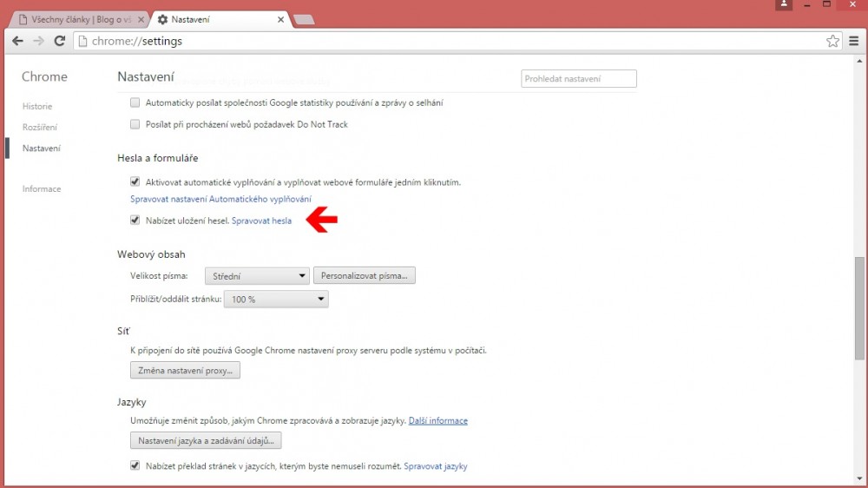Viewport: 868px width, 488px height.
Task: Close the Všechny články tab
Action: [x=141, y=19]
